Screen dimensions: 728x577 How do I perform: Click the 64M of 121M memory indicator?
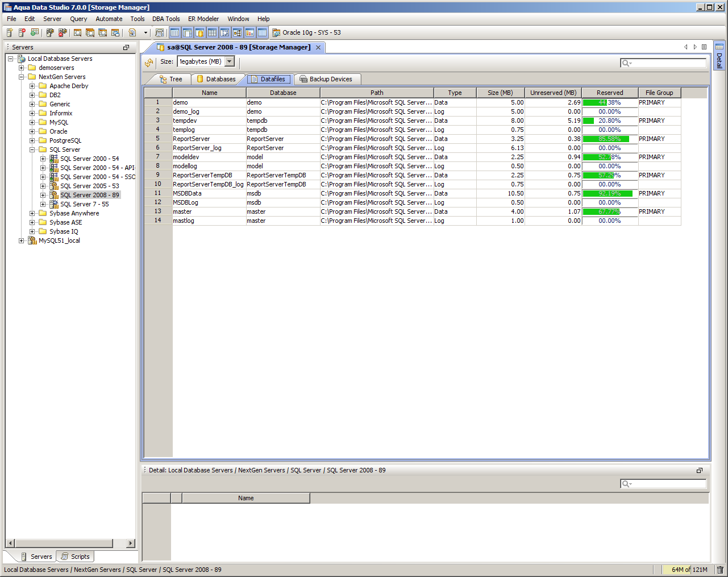(689, 570)
